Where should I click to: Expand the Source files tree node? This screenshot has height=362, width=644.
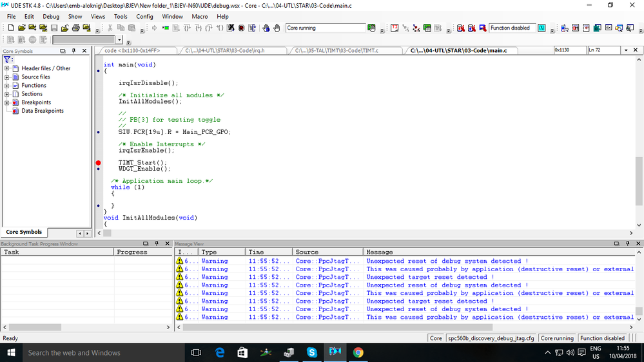6,77
